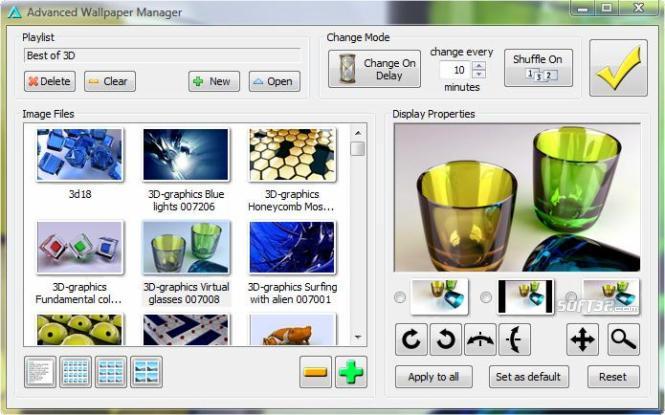Switch to the smallest thumbnail grid view
The height and width of the screenshot is (415, 665).
pos(75,372)
